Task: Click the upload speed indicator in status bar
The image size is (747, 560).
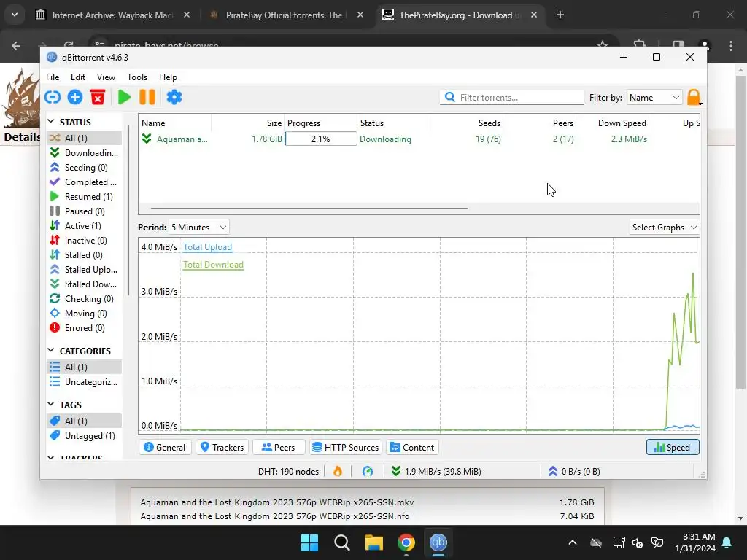Action: [x=573, y=472]
